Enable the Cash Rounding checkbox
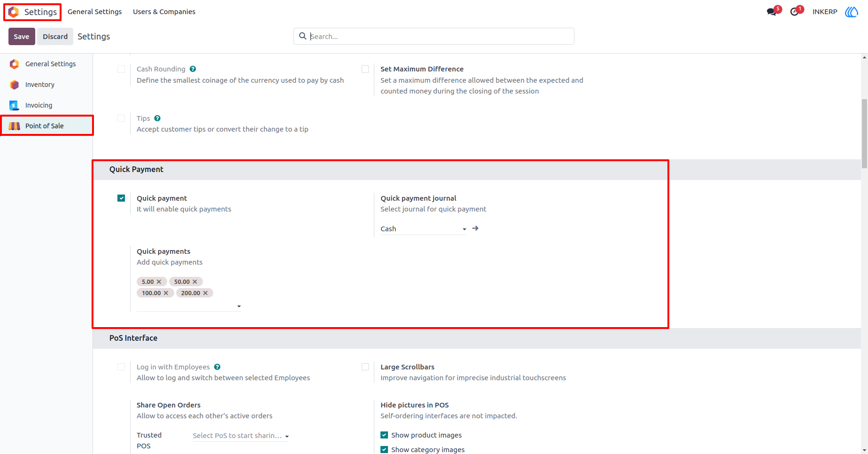This screenshot has width=868, height=454. tap(121, 69)
